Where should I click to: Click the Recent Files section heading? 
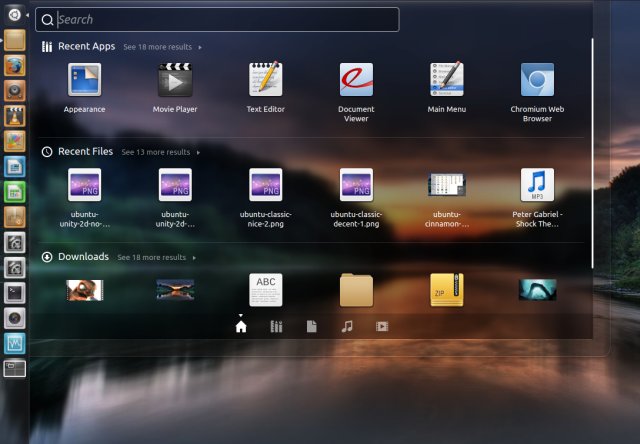point(85,152)
